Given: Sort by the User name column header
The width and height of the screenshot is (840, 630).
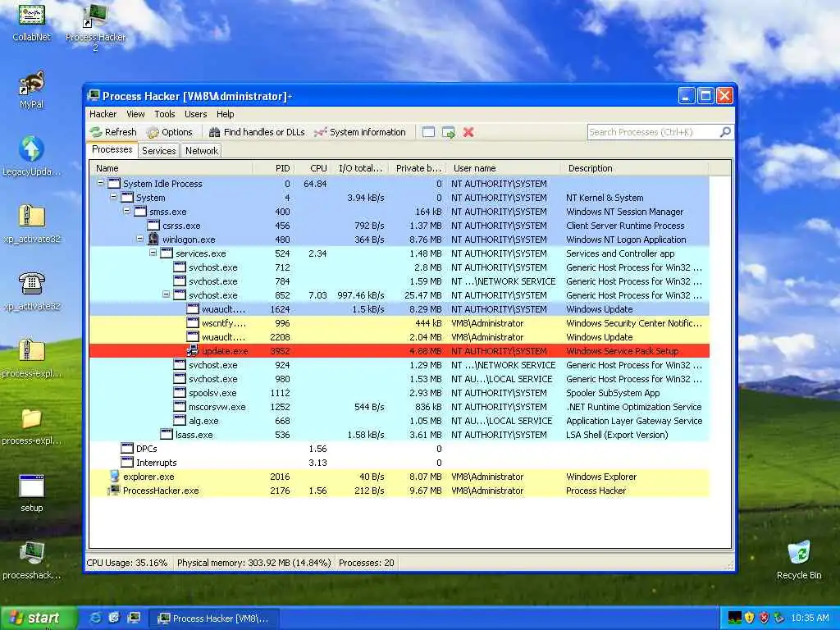Looking at the screenshot, I should [x=504, y=168].
